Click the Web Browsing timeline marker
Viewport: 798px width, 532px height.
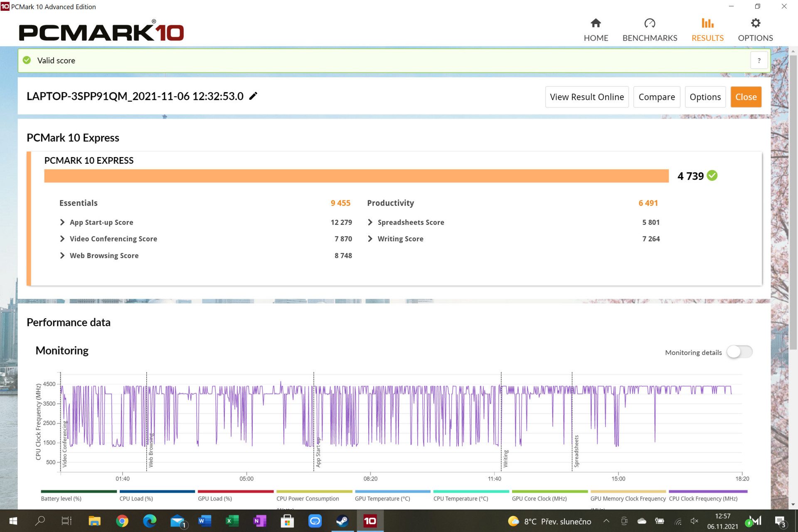tap(150, 451)
